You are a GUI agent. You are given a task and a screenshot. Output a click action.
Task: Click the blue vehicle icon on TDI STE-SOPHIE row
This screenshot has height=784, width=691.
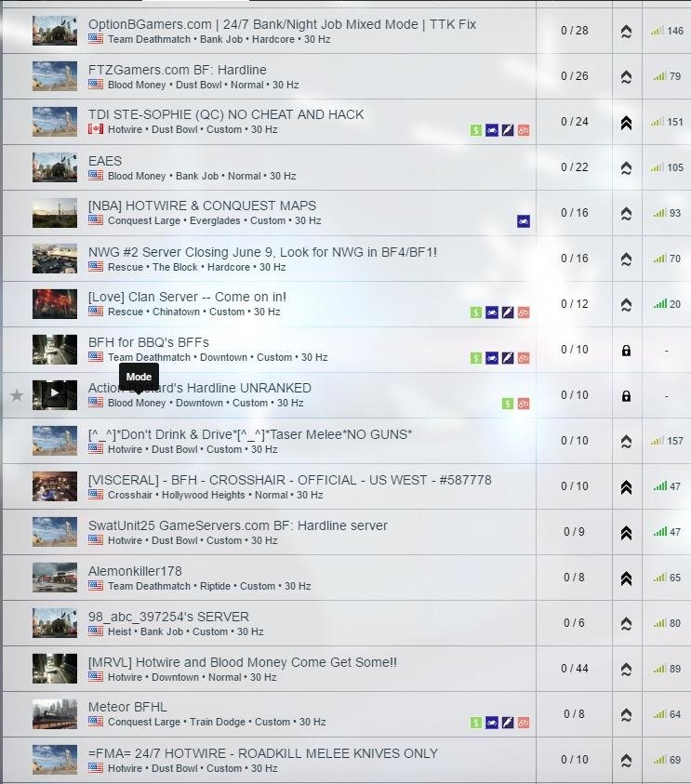492,130
